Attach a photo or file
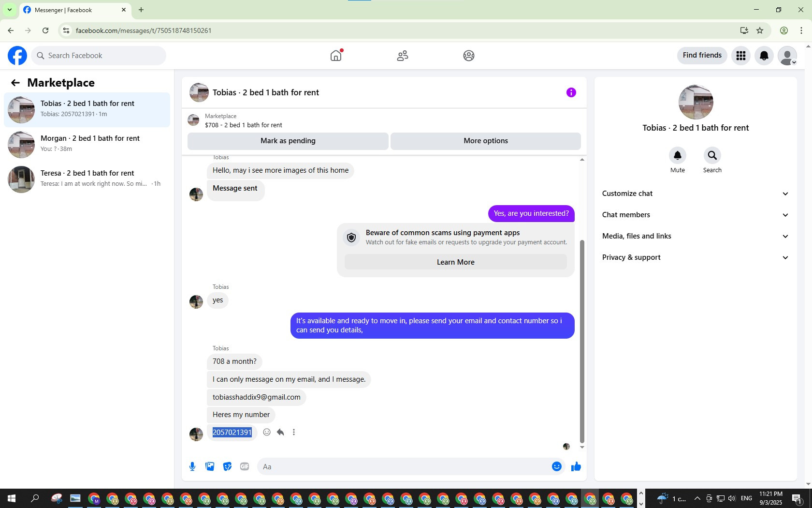The height and width of the screenshot is (508, 812). tap(210, 466)
